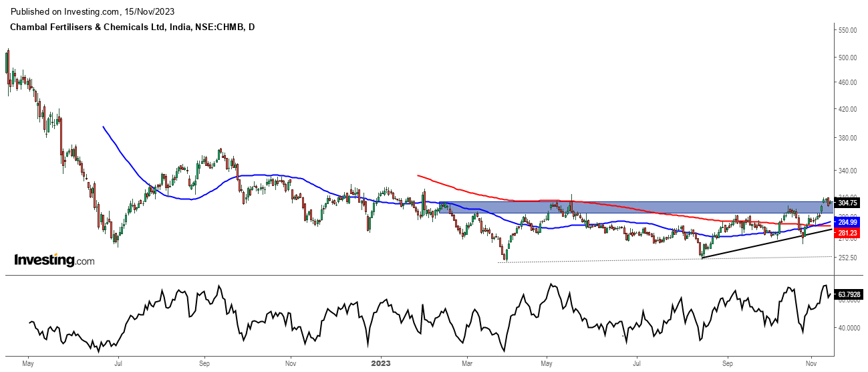868x372 pixels.
Task: Click the 40.000 RSI axis label
Action: click(x=847, y=328)
